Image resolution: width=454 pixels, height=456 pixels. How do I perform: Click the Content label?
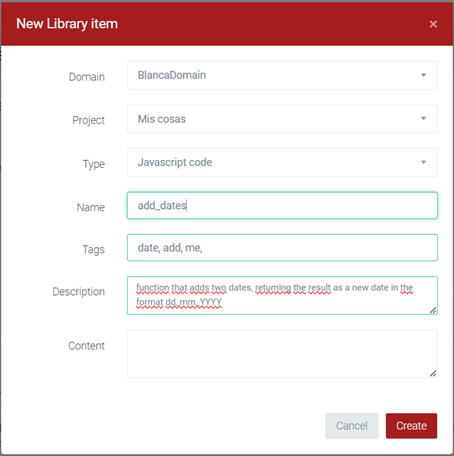tap(86, 346)
